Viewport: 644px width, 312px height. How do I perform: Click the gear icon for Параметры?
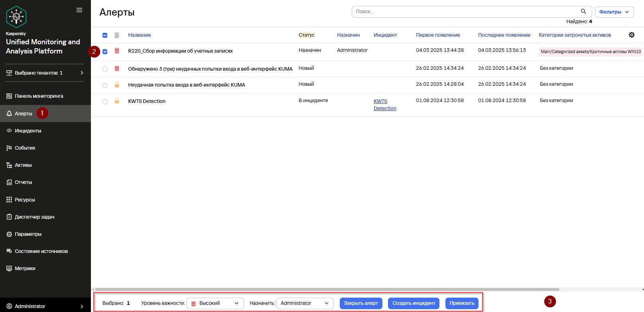pyautogui.click(x=9, y=234)
